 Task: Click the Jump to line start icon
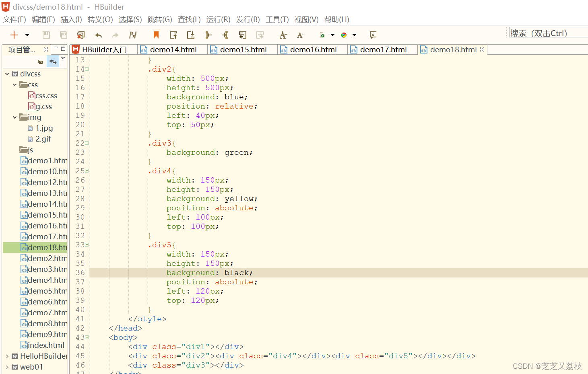click(208, 35)
